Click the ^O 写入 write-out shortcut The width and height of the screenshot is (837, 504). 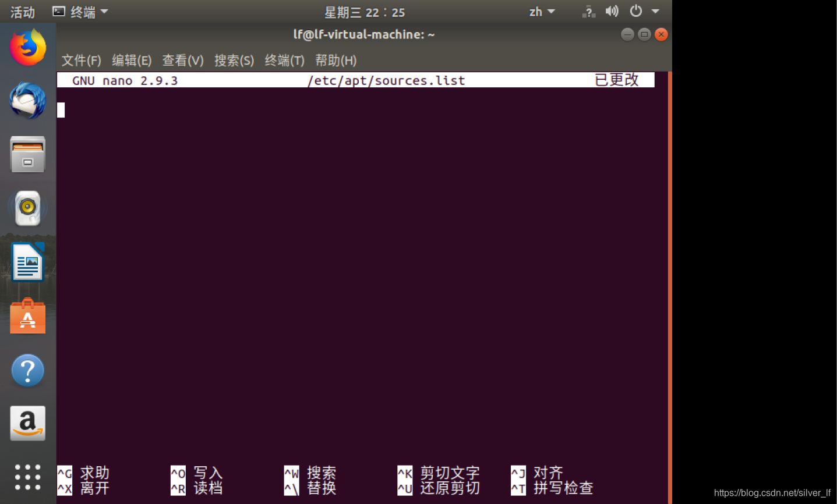tap(197, 473)
